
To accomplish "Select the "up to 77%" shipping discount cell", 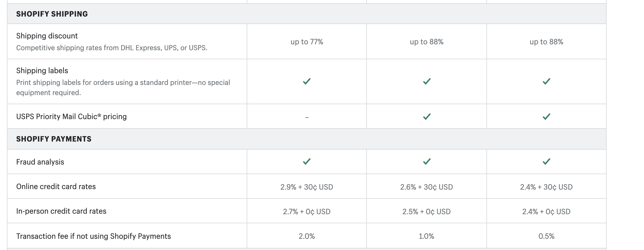I will pyautogui.click(x=307, y=42).
